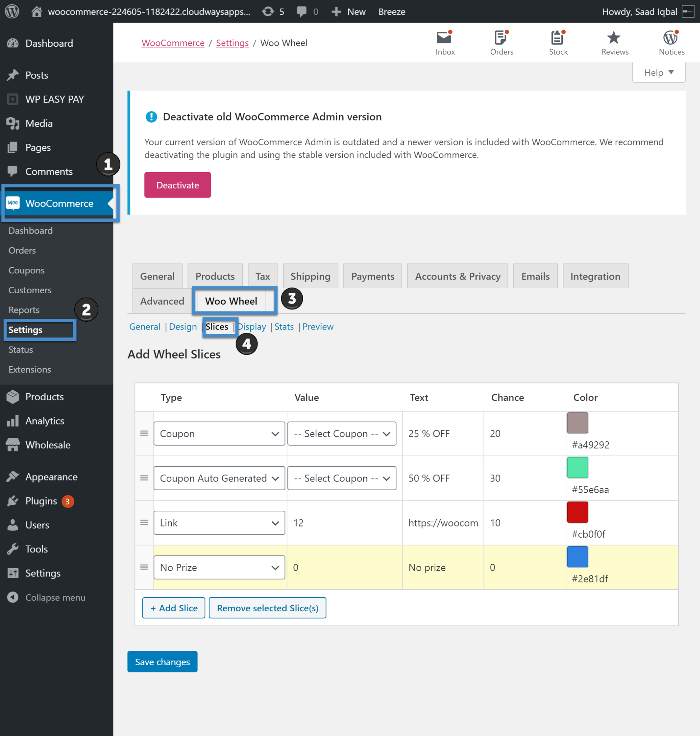Open the Coupon type dropdown
The image size is (700, 736).
pyautogui.click(x=219, y=433)
